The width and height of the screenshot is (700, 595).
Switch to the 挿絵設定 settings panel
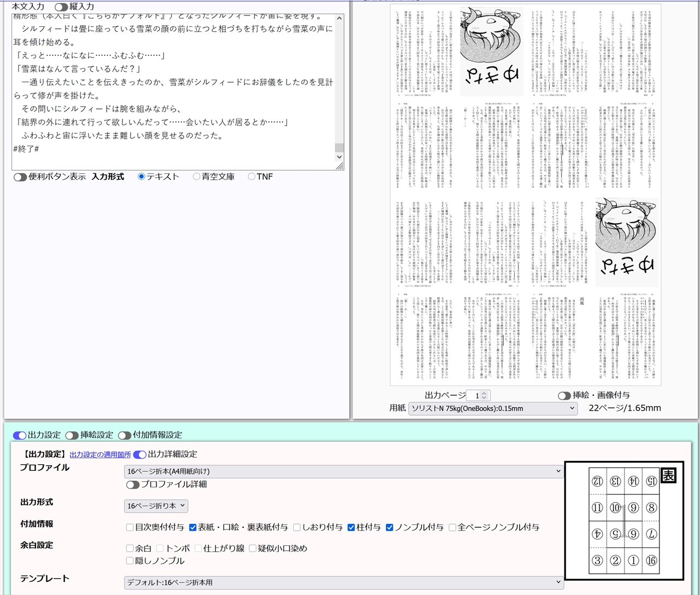(72, 435)
